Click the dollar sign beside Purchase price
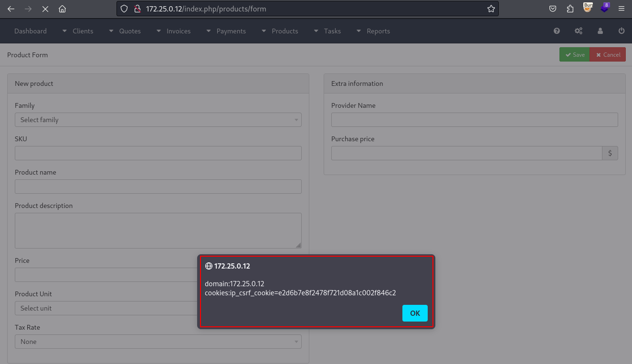The image size is (632, 364). click(x=610, y=153)
